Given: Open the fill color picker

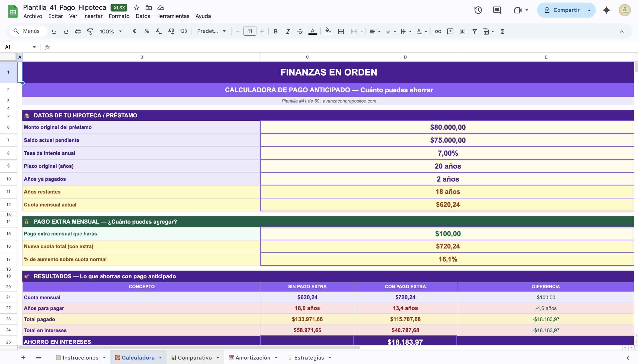Looking at the screenshot, I should (328, 32).
